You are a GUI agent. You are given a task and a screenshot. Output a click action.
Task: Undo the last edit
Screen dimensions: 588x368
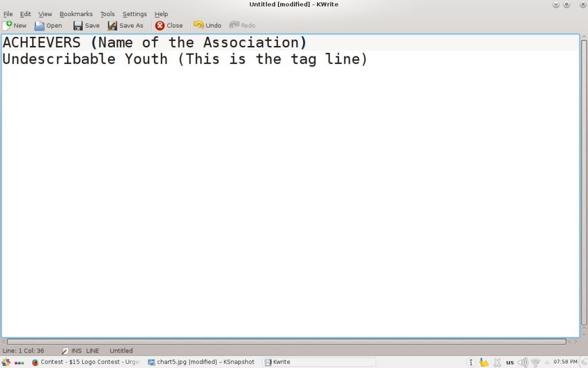click(207, 25)
